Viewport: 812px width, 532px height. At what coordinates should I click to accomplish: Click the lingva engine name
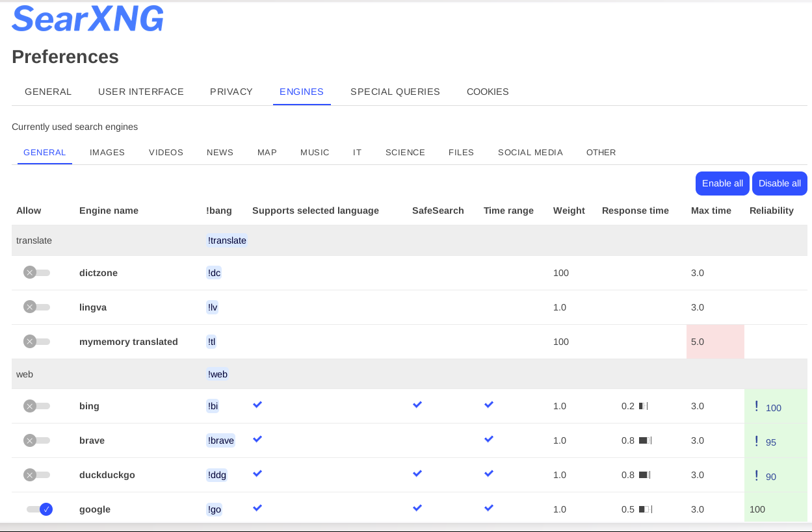(93, 307)
